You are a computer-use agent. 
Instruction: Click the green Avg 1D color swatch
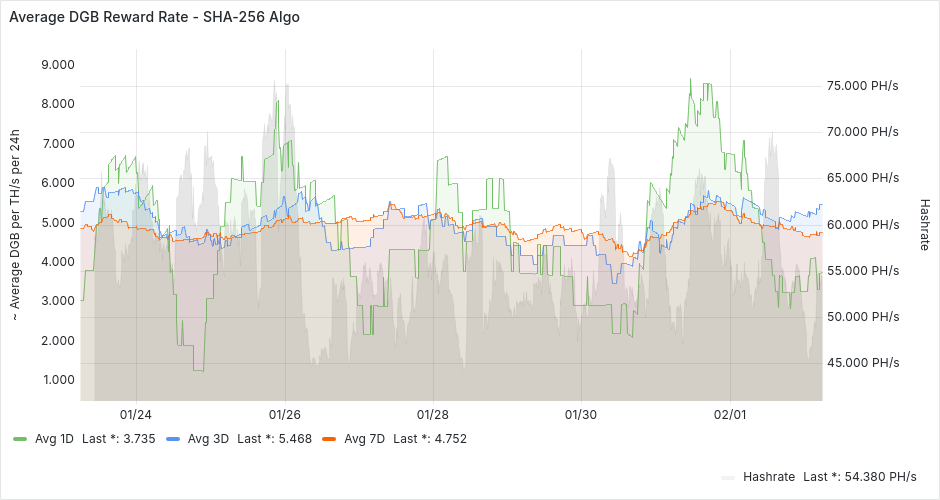[21, 438]
